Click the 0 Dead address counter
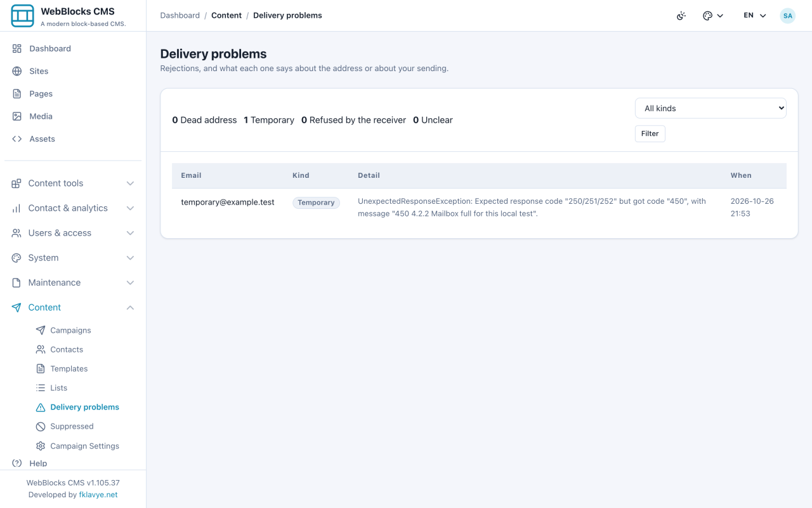812x508 pixels. tap(204, 120)
